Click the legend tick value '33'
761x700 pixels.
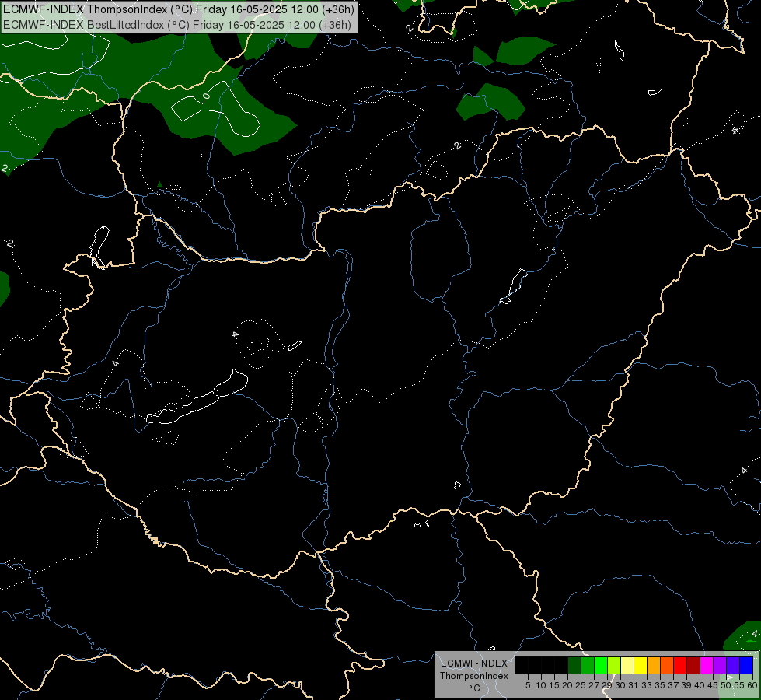click(x=647, y=685)
